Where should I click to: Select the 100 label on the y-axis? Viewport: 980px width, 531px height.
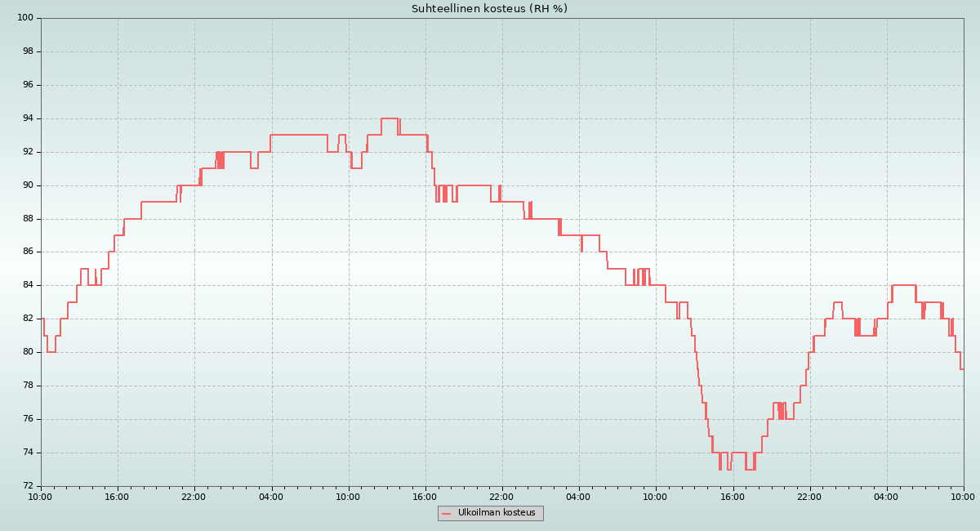[x=25, y=18]
